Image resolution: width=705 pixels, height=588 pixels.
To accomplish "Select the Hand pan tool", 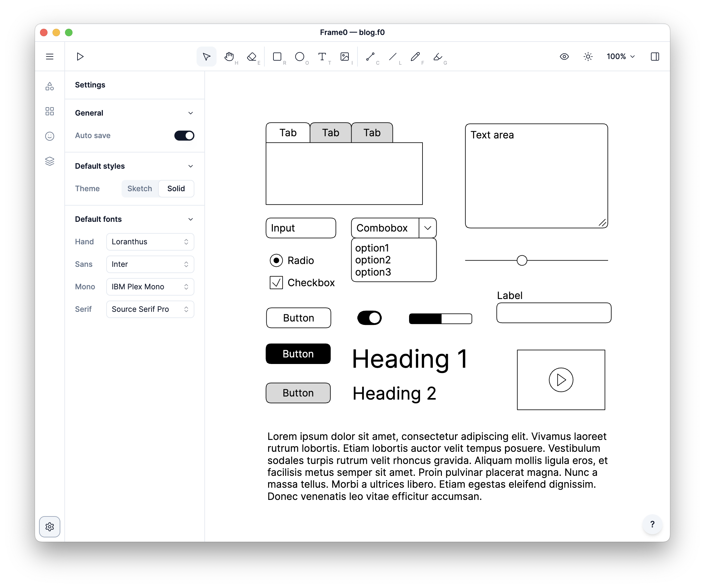I will [x=229, y=56].
